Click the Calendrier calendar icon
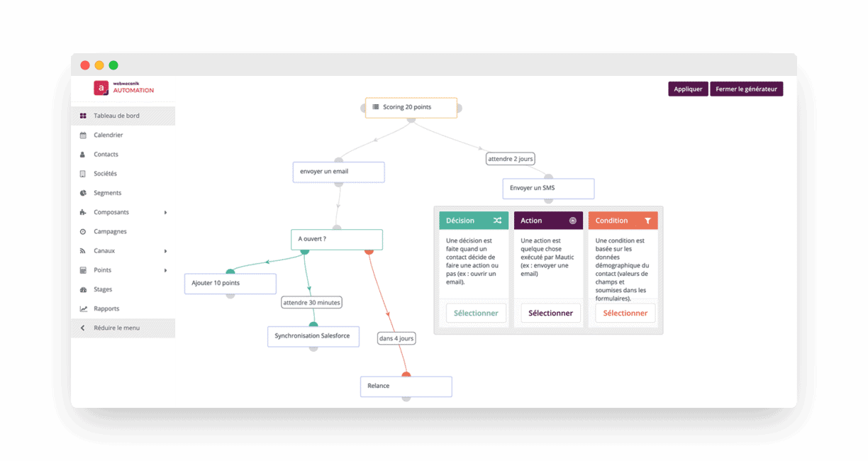 (x=83, y=135)
